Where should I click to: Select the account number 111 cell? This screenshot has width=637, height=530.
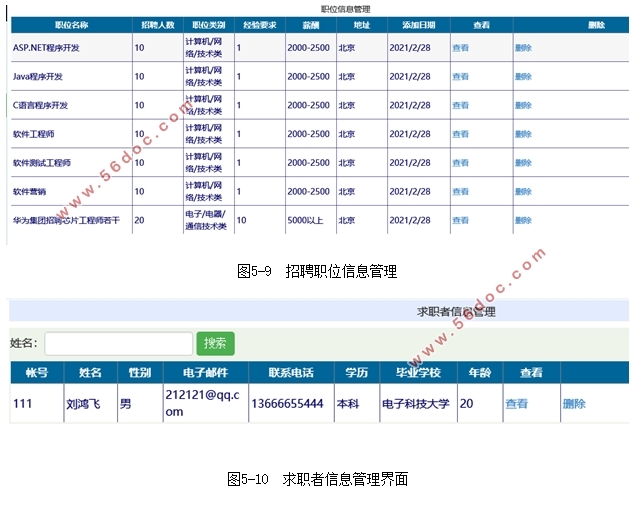[37, 404]
